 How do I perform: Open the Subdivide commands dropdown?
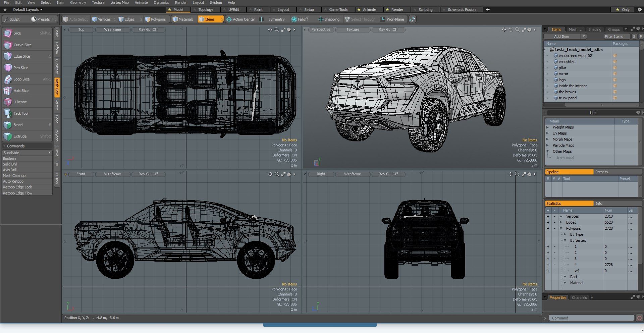coord(27,153)
